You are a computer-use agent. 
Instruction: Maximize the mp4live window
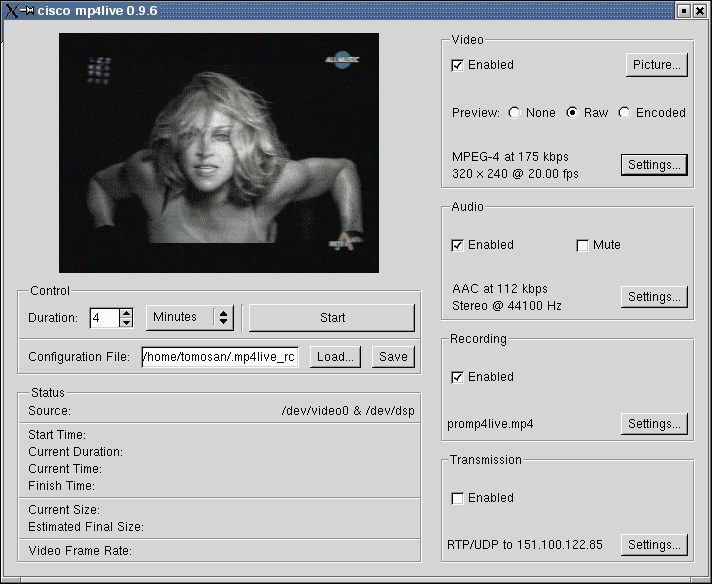(684, 9)
